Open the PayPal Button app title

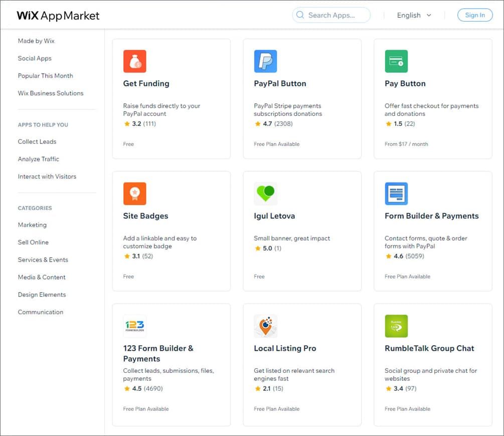280,84
